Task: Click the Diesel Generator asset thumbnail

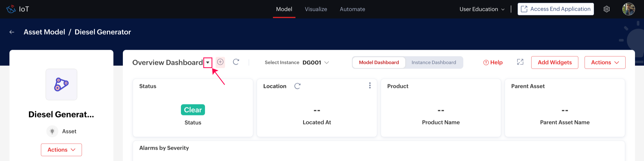Action: pyautogui.click(x=61, y=84)
